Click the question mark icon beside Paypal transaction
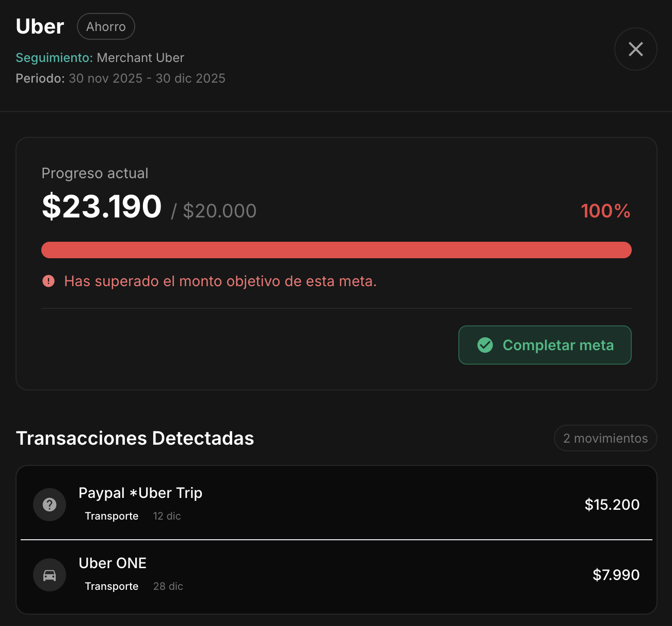Image resolution: width=672 pixels, height=626 pixels. [x=50, y=505]
